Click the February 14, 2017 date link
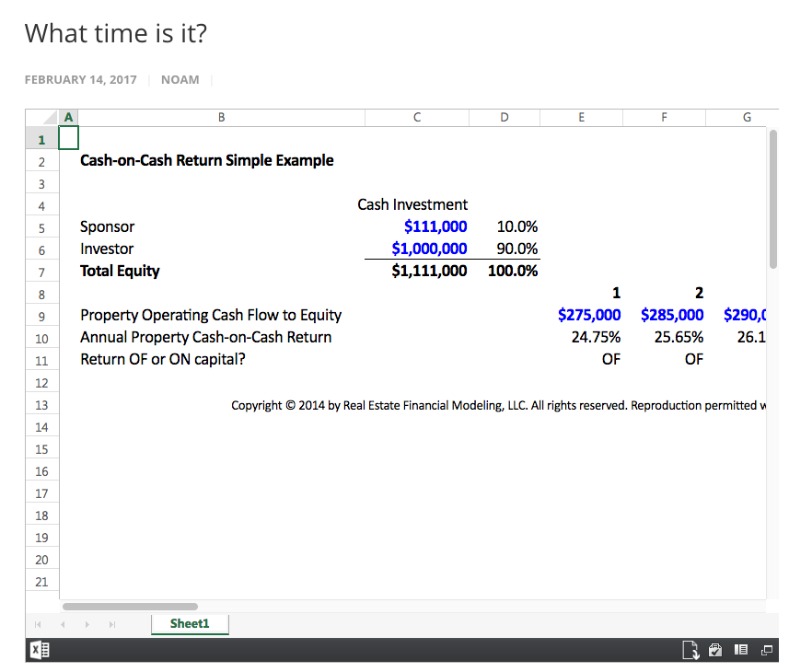789x672 pixels. tap(80, 79)
